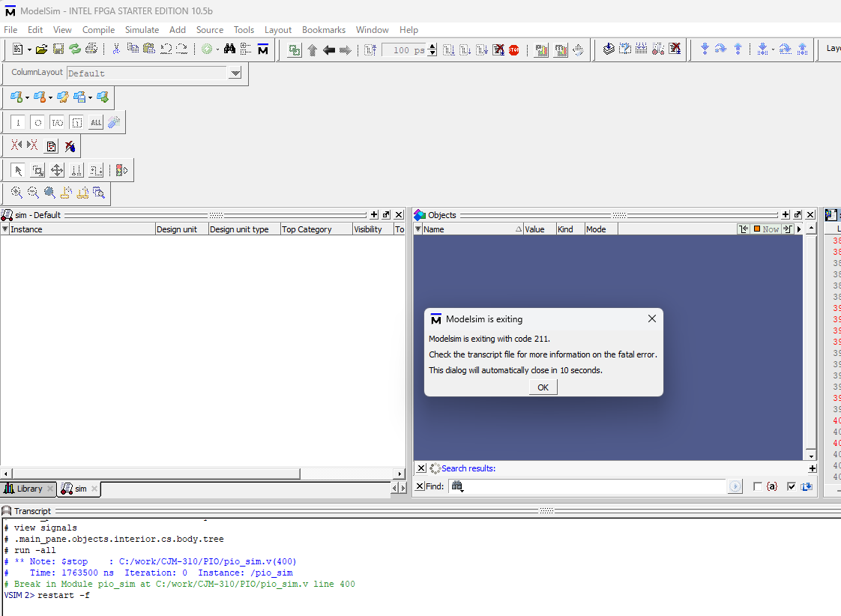Open the Instance column filter dropdown

pos(4,229)
